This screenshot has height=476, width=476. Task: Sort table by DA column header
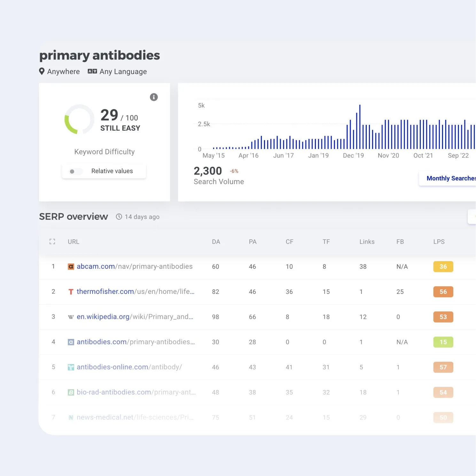pos(216,242)
